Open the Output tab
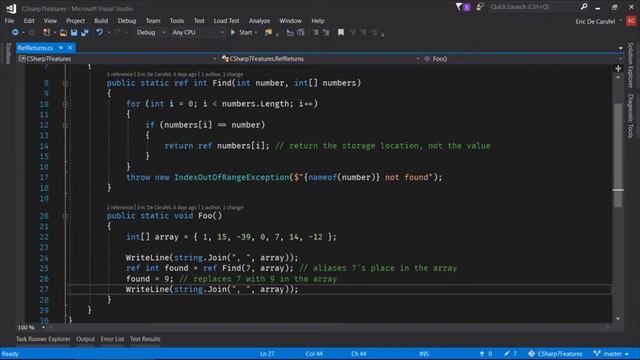Viewport: 640px width, 360px height. click(x=85, y=339)
